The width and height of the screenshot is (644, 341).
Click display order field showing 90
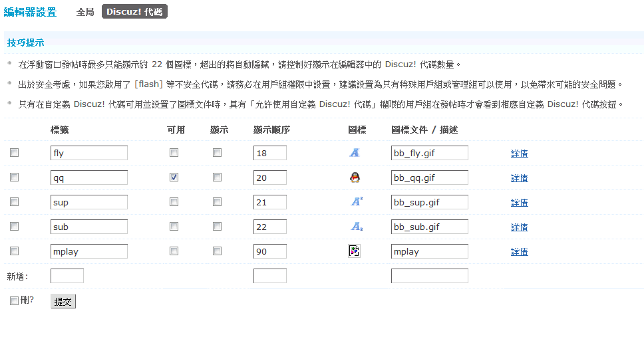point(270,251)
